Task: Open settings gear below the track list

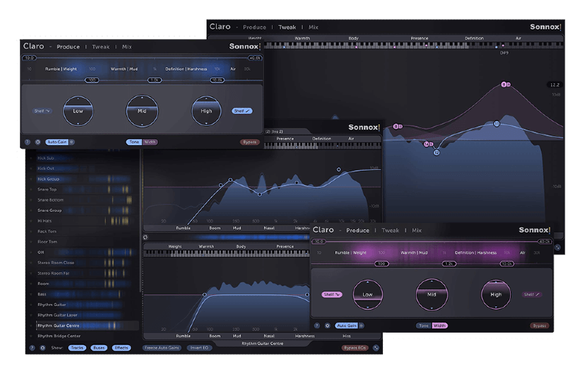Action: pyautogui.click(x=43, y=347)
